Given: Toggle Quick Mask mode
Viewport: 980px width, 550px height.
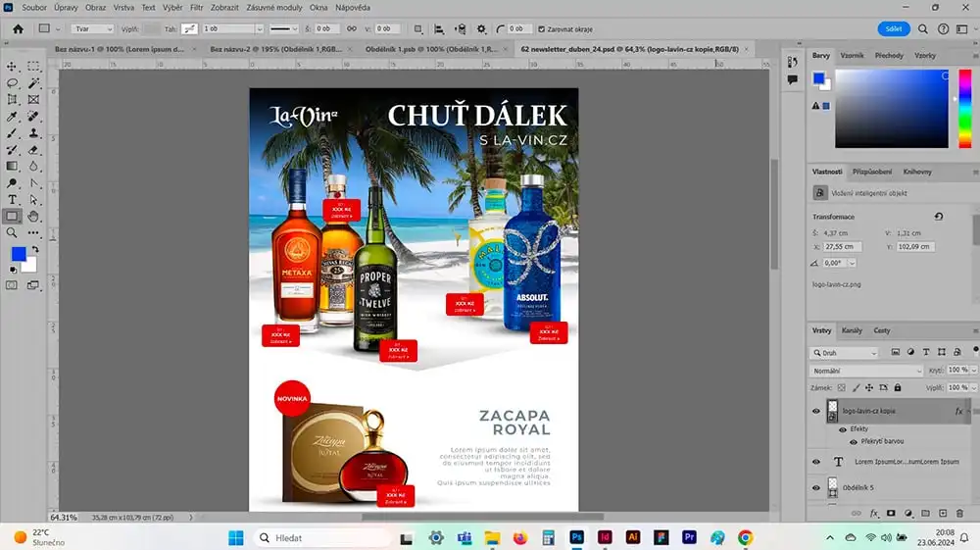Looking at the screenshot, I should point(12,285).
